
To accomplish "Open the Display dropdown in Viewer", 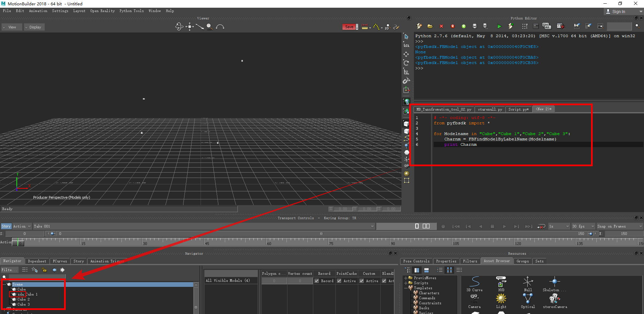I will (x=34, y=27).
